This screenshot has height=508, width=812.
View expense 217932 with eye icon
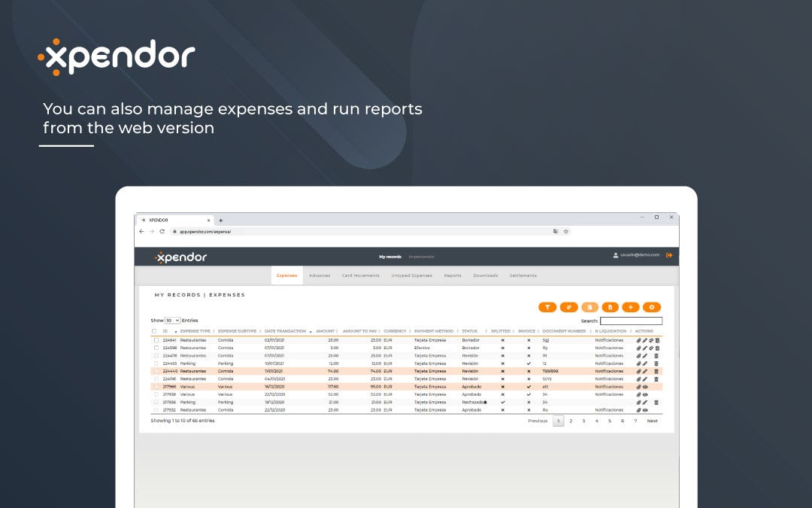point(645,410)
